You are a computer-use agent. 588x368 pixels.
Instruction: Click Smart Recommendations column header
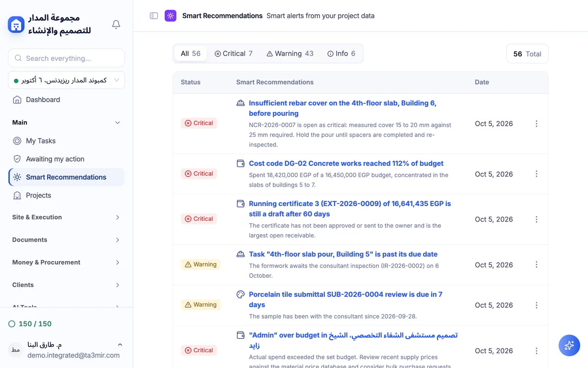pyautogui.click(x=275, y=82)
